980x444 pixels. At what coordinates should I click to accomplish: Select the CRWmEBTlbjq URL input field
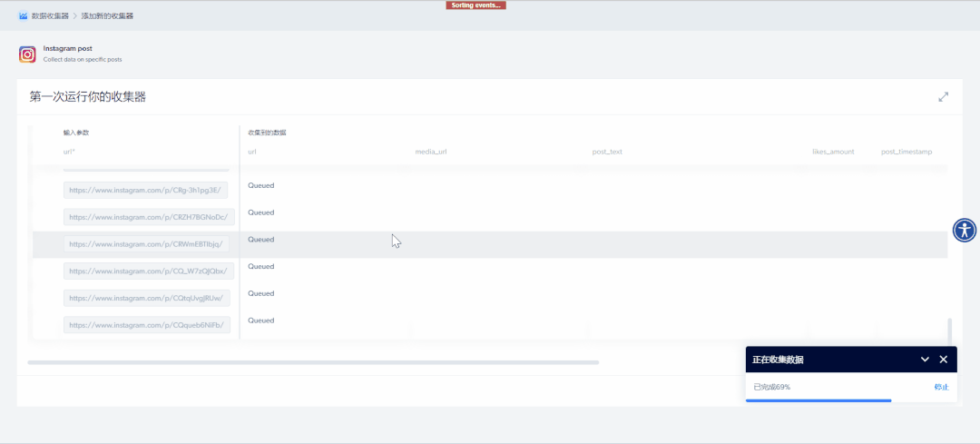point(146,244)
